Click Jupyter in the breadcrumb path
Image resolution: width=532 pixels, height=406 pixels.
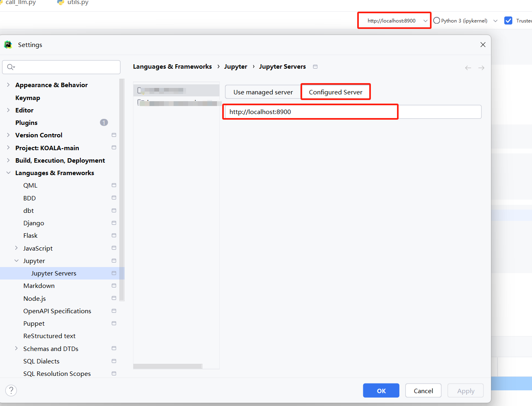[x=235, y=67]
